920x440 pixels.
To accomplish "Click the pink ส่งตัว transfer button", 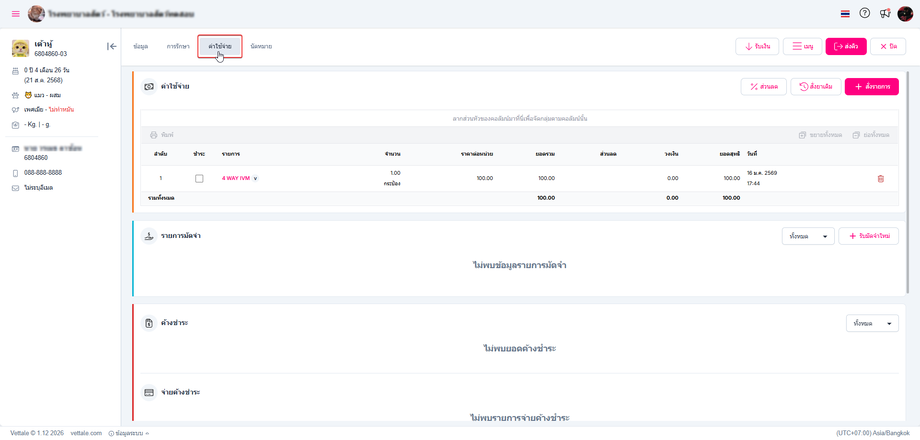I will pyautogui.click(x=845, y=46).
